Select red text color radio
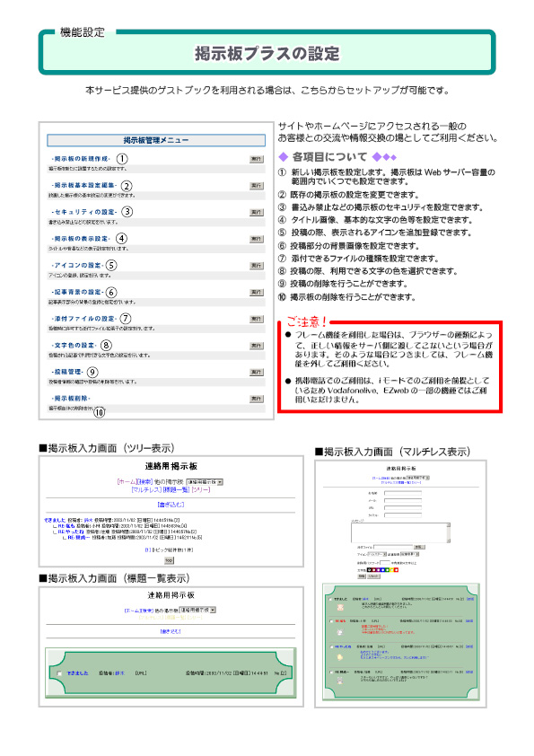Viewport: 534px width, 756px height. [396, 570]
